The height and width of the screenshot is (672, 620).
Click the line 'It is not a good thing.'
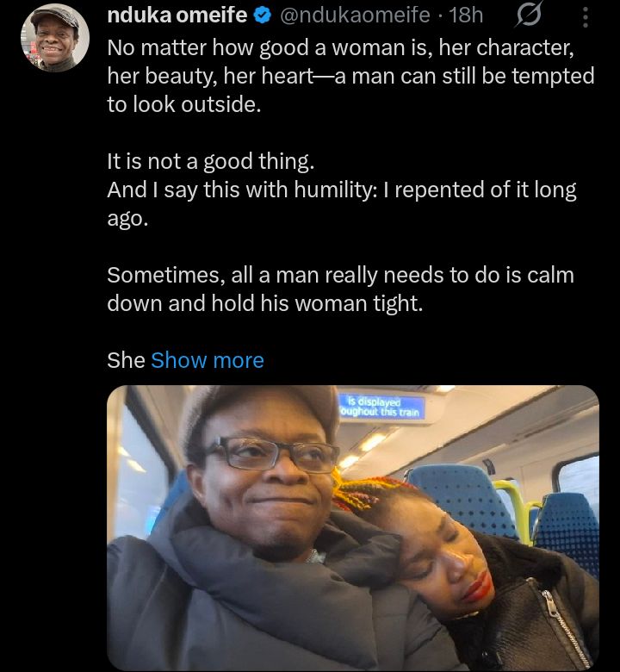[211, 162]
